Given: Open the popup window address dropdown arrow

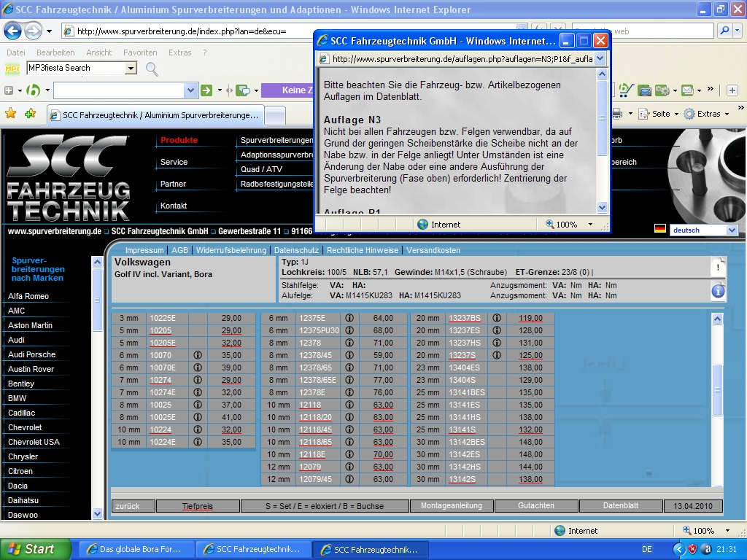Looking at the screenshot, I should tap(600, 59).
